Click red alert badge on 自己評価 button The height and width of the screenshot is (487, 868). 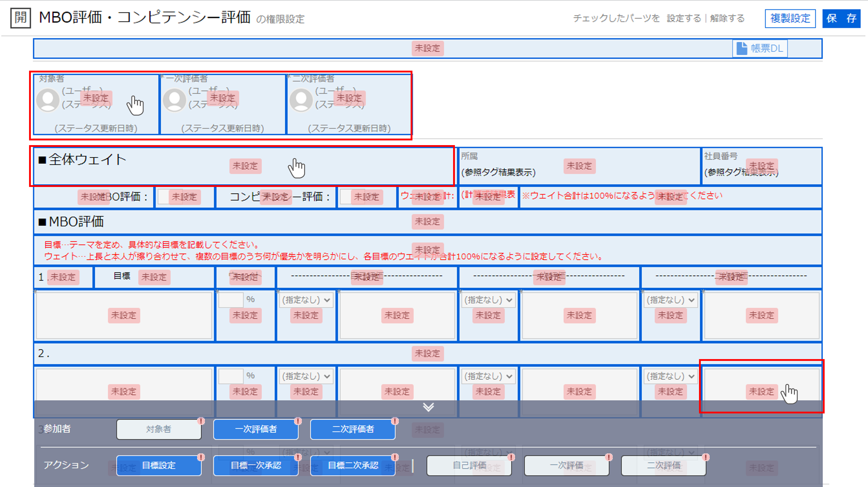[x=511, y=457]
